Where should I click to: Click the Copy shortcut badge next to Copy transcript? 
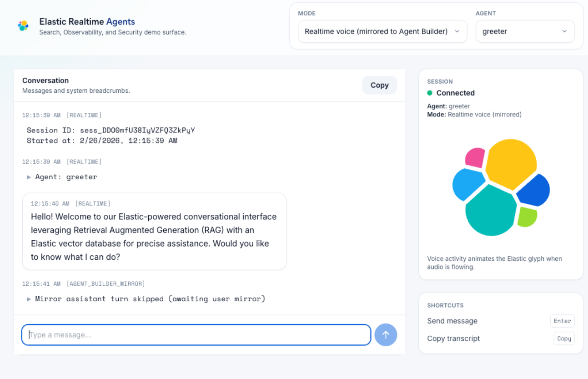pyautogui.click(x=564, y=339)
